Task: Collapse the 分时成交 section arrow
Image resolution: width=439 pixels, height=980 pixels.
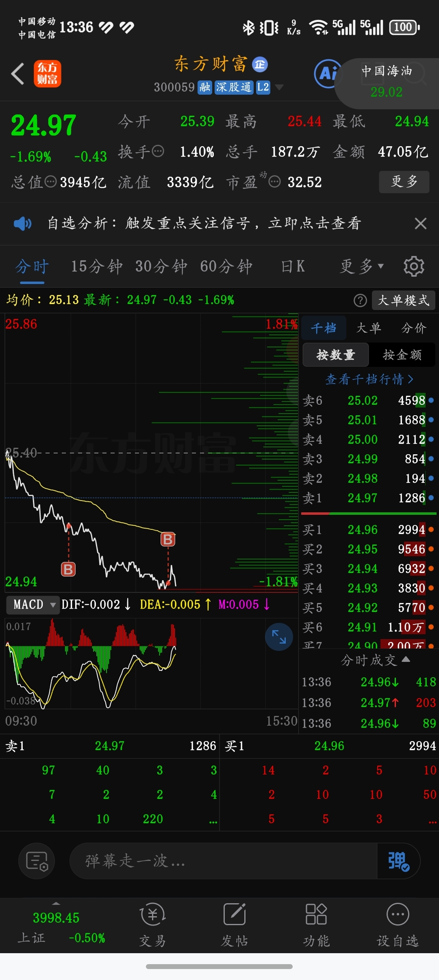Action: click(406, 659)
